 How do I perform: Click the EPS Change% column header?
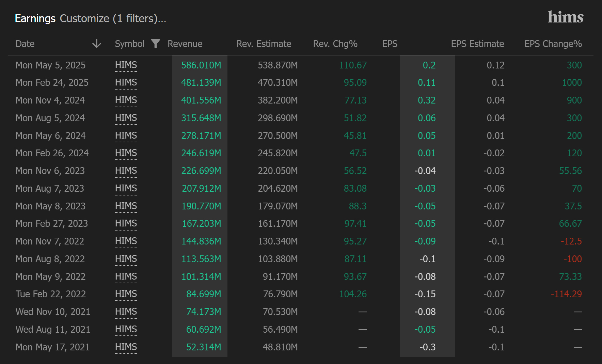pos(553,44)
